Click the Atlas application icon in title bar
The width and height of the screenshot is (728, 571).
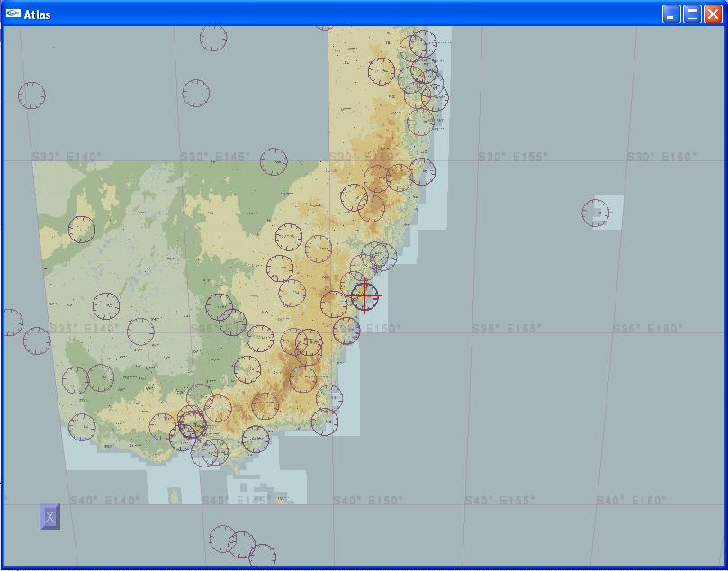13,14
